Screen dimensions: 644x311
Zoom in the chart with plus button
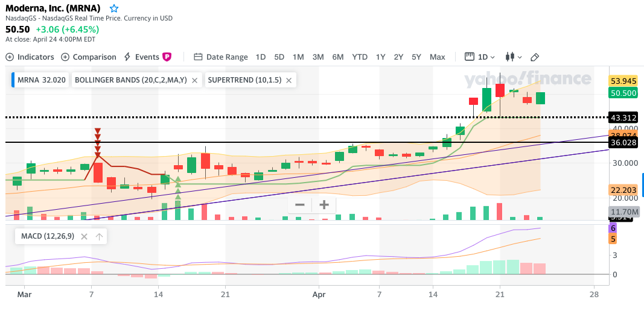(x=324, y=205)
